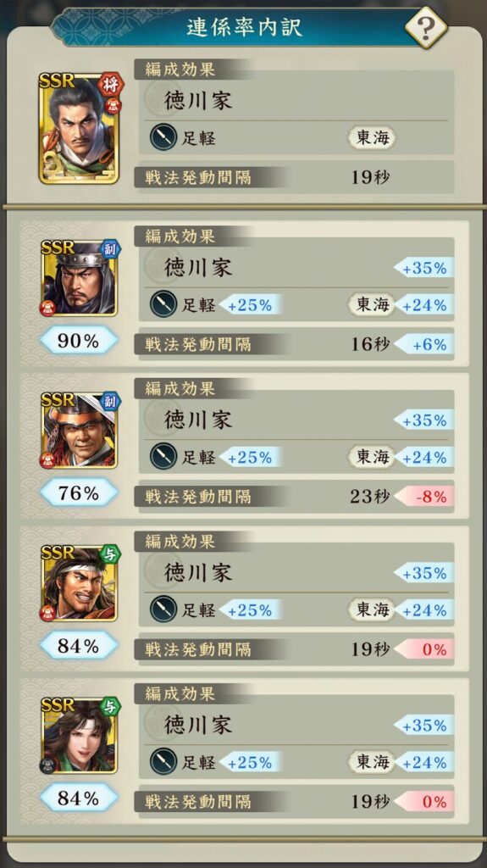Tap the 連係率内訳 title header
The width and height of the screenshot is (487, 868).
[244, 27]
